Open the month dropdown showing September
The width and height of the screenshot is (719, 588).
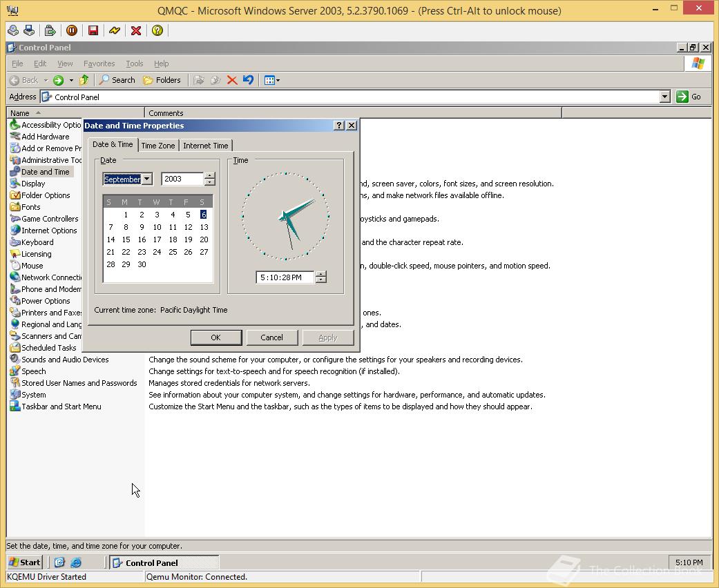(x=147, y=179)
